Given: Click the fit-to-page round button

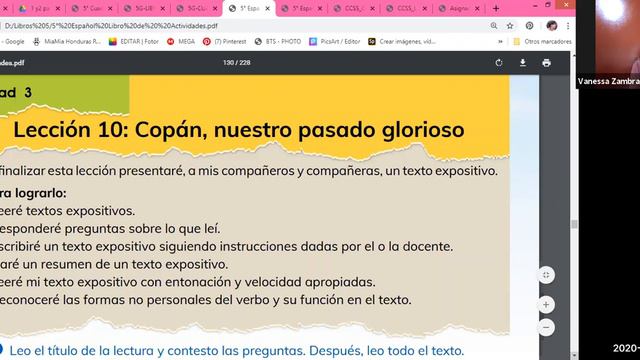Looking at the screenshot, I should [546, 275].
